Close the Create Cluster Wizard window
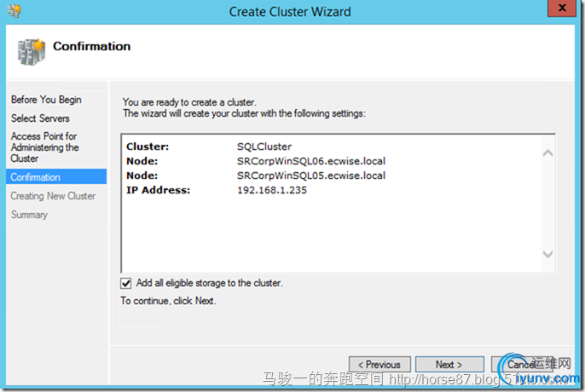 pos(562,8)
